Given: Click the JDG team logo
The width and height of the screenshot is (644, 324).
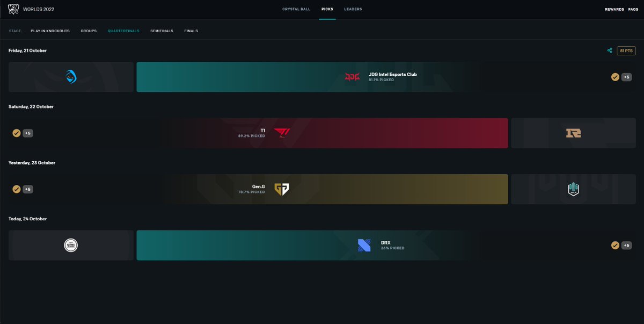Looking at the screenshot, I should [x=353, y=77].
